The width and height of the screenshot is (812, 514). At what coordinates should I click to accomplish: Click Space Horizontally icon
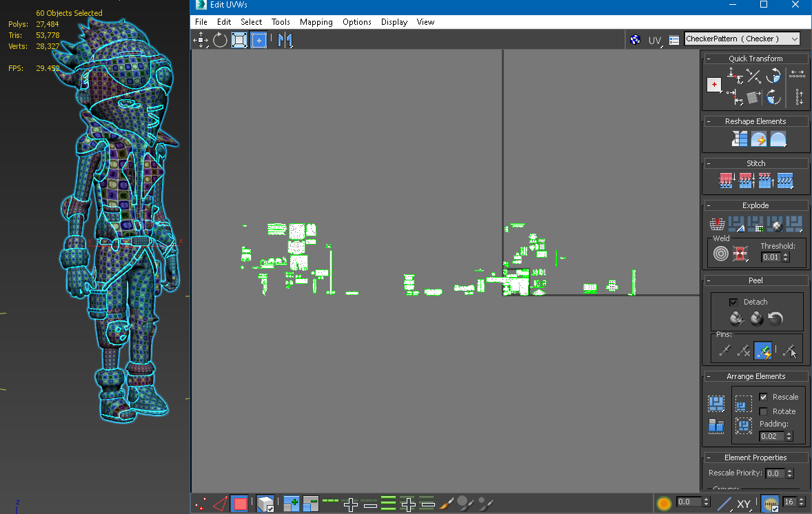click(797, 74)
